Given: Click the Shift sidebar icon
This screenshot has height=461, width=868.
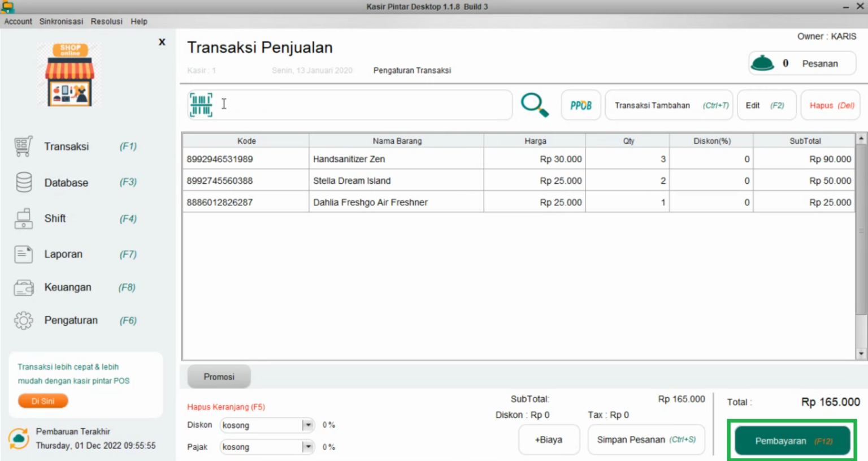Looking at the screenshot, I should 23,218.
